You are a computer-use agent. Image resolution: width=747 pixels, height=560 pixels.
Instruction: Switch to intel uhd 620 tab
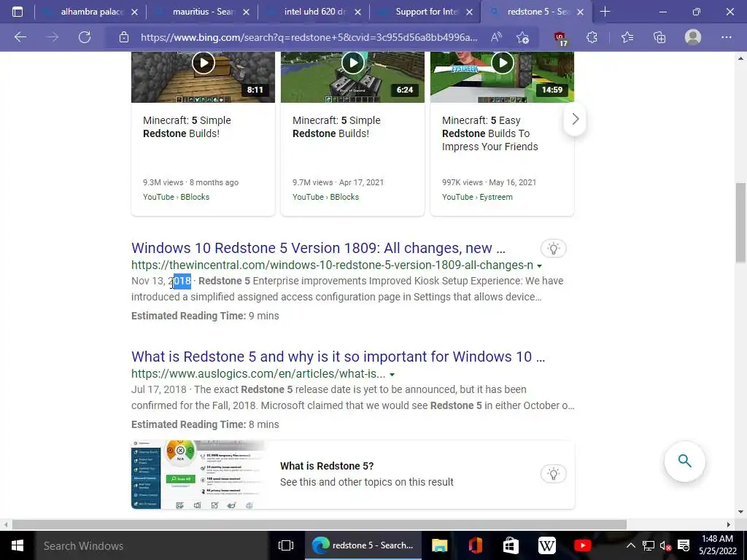314,12
